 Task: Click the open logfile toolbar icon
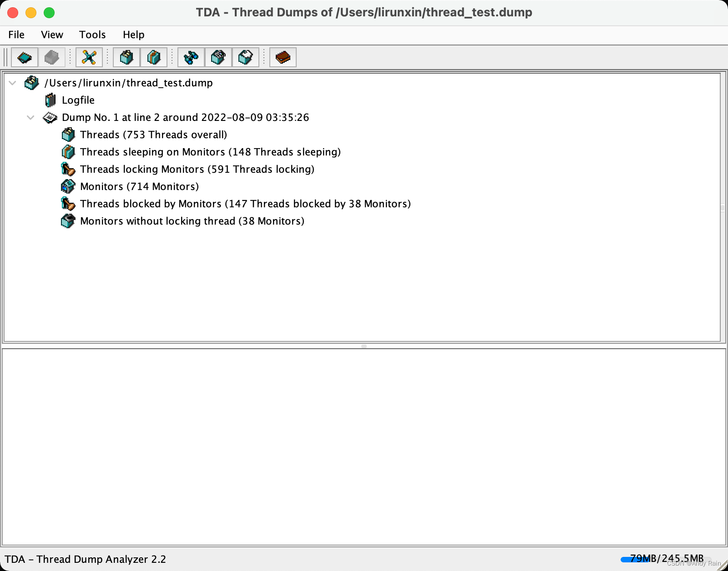(x=25, y=57)
